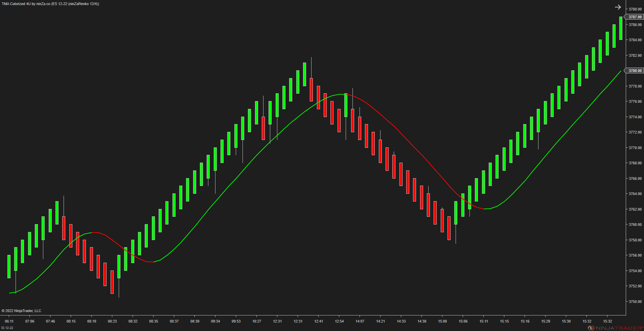644x331 pixels.
Task: Click the 09:34 time axis label
Action: coord(215,321)
